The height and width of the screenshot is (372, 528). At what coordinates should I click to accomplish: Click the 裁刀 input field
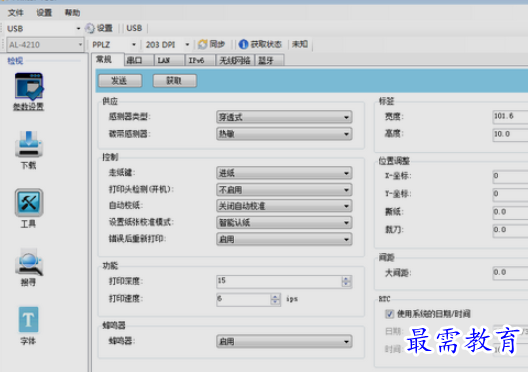510,230
